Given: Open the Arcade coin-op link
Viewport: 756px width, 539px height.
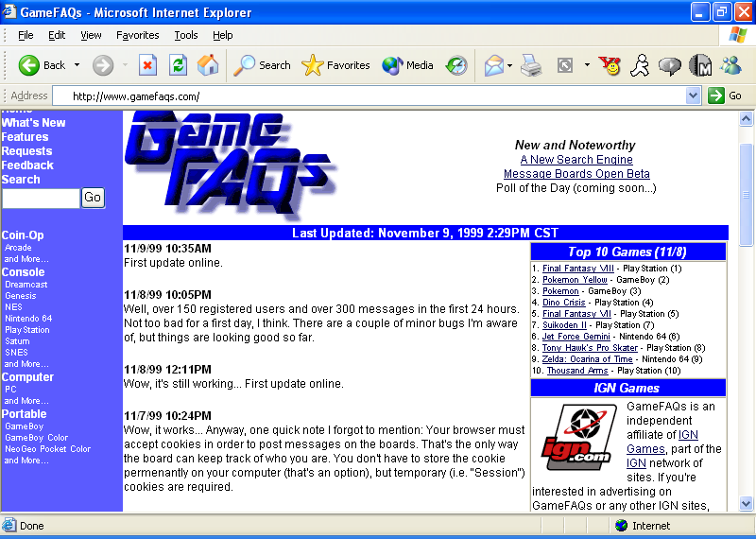Looking at the screenshot, I should pyautogui.click(x=18, y=248).
